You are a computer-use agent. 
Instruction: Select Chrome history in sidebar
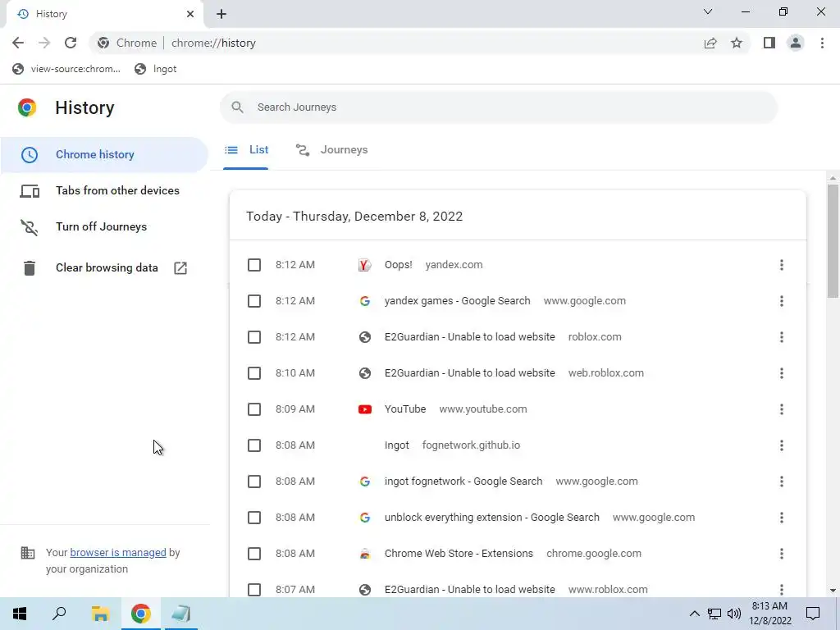(x=104, y=155)
